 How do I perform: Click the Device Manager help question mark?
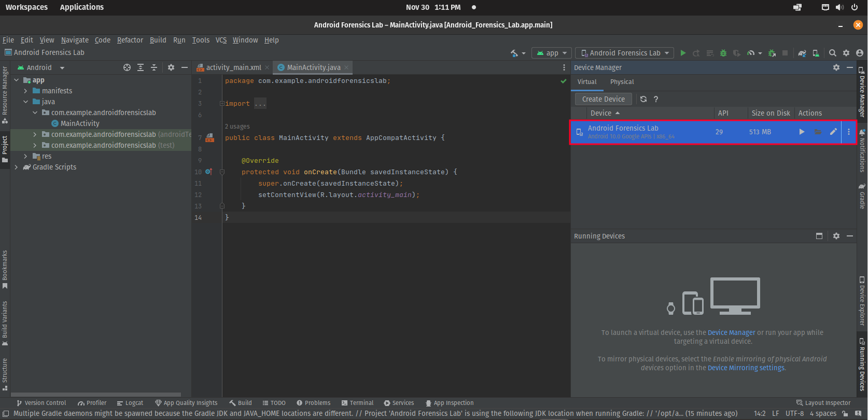[656, 99]
